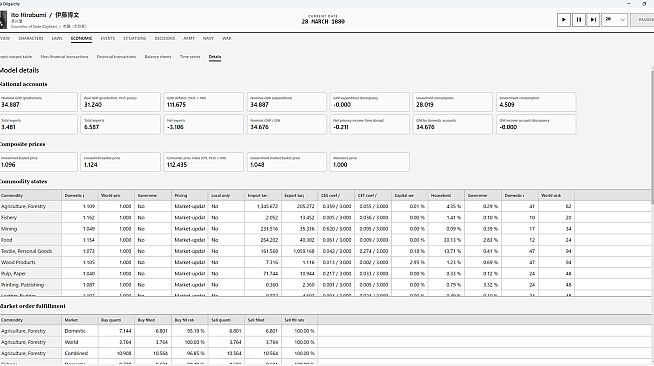The width and height of the screenshot is (654, 366).
Task: Select the ECONOMIC tab
Action: [x=81, y=38]
